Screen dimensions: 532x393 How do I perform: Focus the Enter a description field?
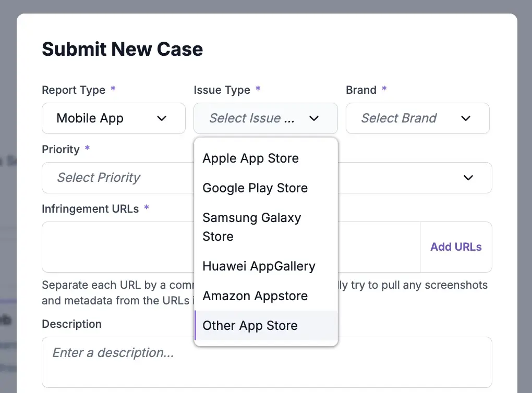click(267, 362)
